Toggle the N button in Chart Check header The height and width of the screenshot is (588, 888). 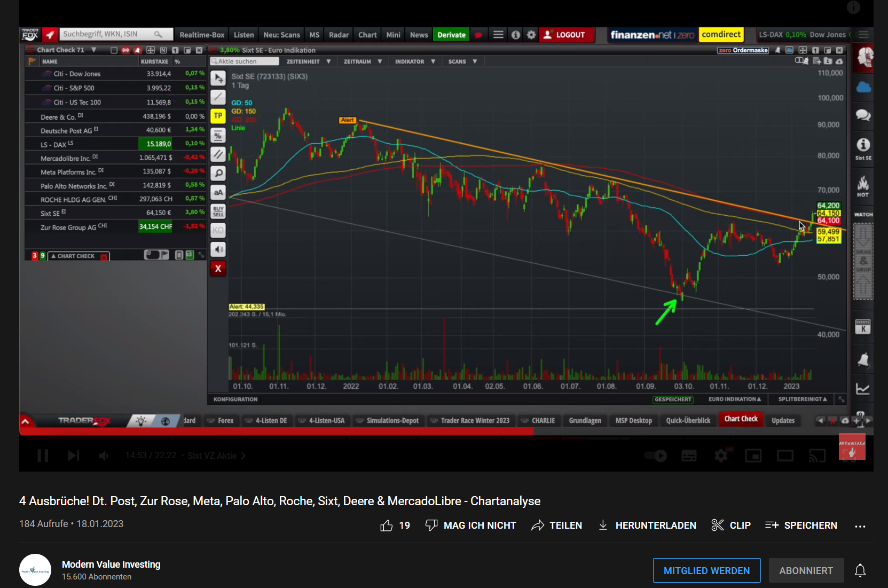point(163,50)
